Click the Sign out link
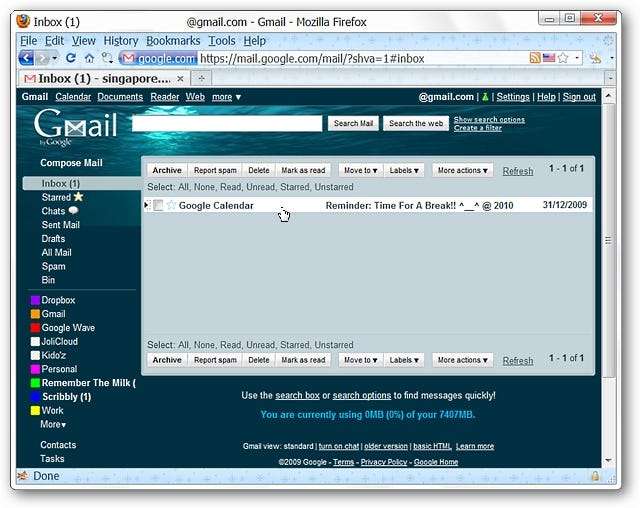This screenshot has width=640, height=508. [579, 97]
